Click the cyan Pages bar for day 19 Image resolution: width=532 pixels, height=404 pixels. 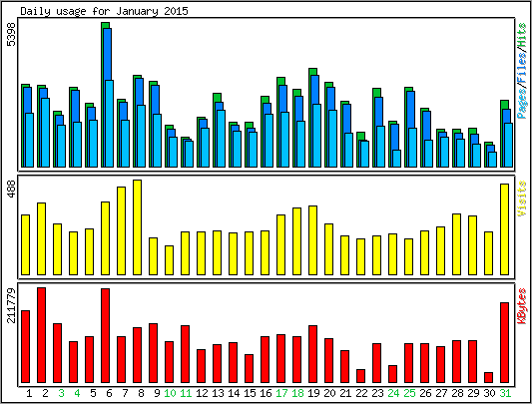point(316,136)
